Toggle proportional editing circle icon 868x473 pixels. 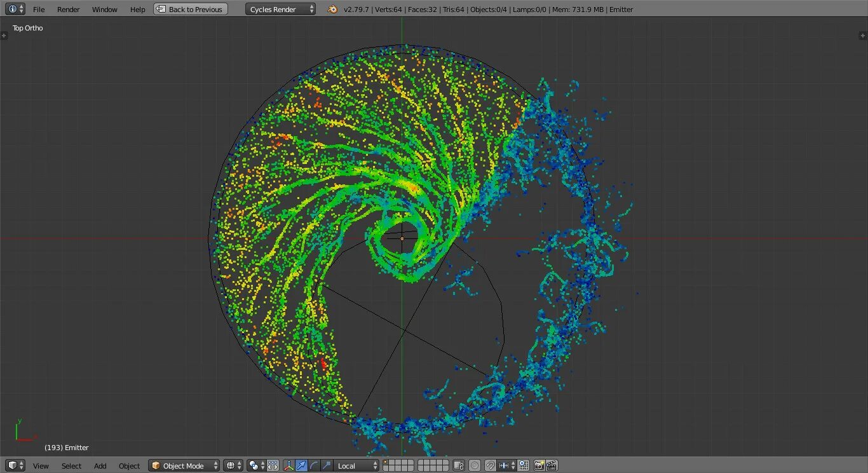tap(475, 465)
